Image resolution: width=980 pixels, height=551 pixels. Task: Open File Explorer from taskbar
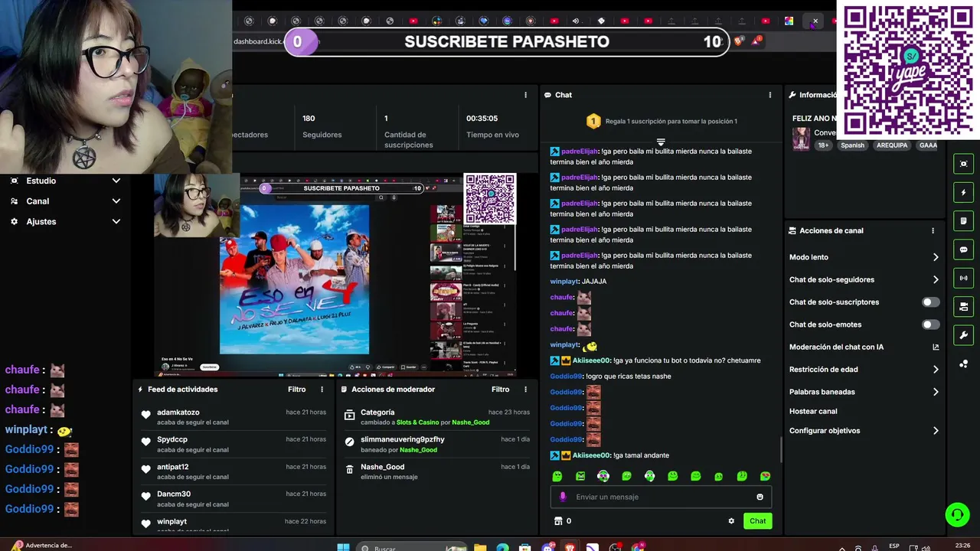(480, 547)
